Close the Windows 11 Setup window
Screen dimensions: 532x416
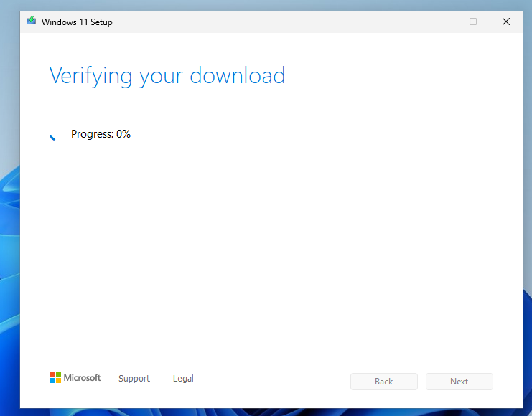click(506, 22)
